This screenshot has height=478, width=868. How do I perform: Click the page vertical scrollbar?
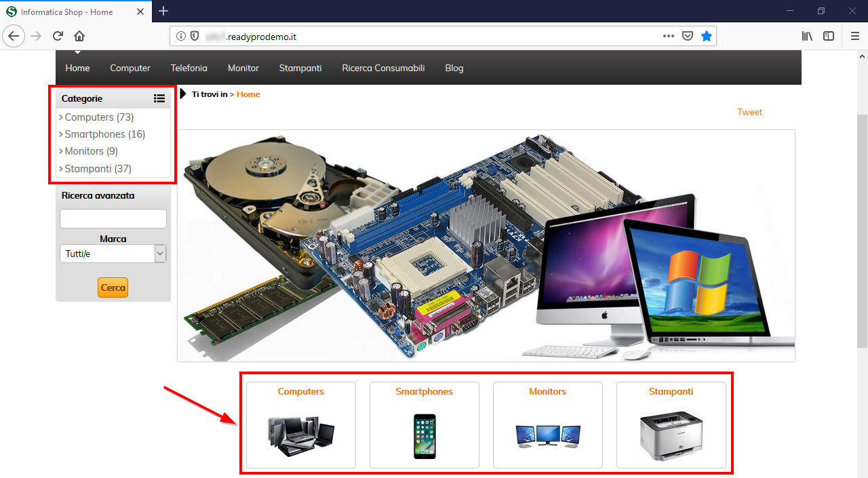(862, 231)
